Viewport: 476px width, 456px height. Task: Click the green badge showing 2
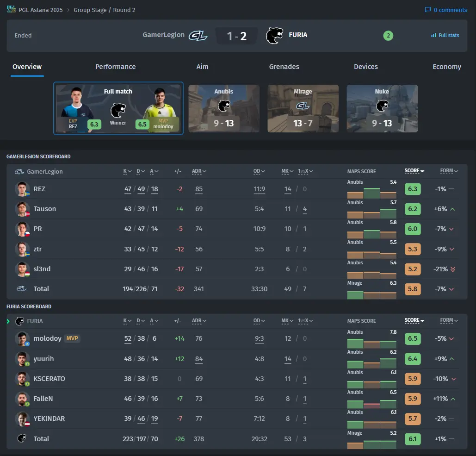pos(388,36)
